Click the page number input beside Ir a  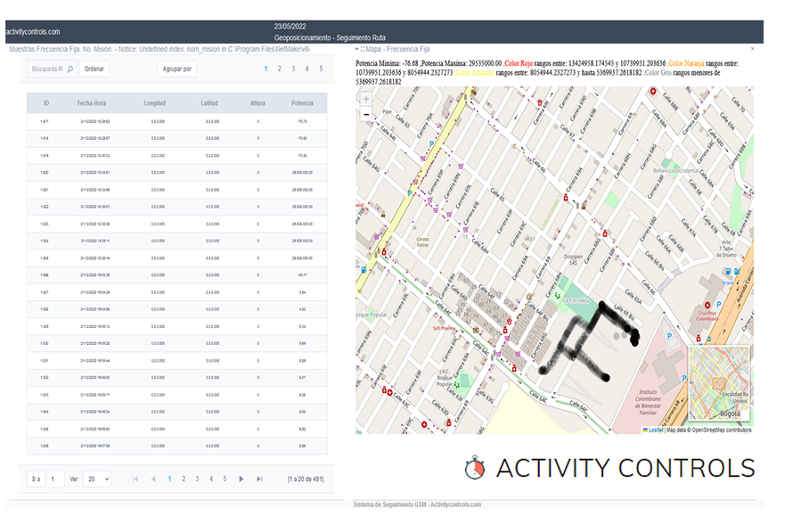coord(55,479)
